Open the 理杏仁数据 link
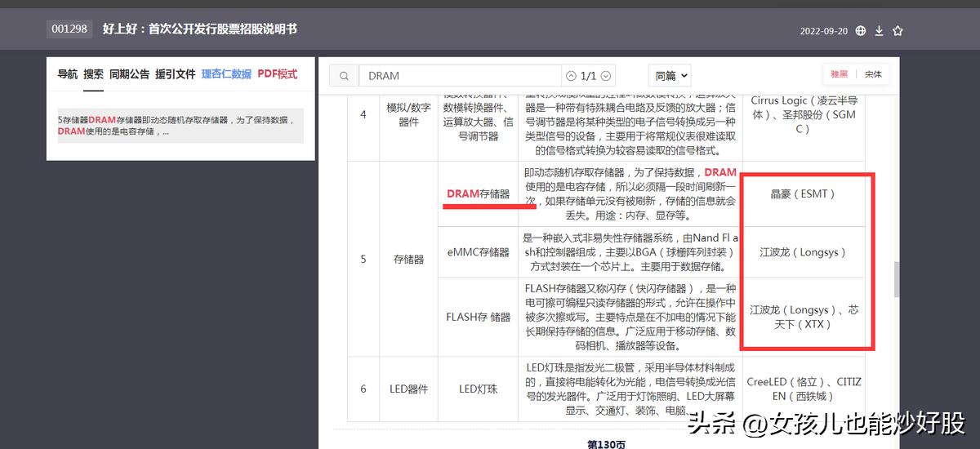The height and width of the screenshot is (449, 980). [x=226, y=73]
